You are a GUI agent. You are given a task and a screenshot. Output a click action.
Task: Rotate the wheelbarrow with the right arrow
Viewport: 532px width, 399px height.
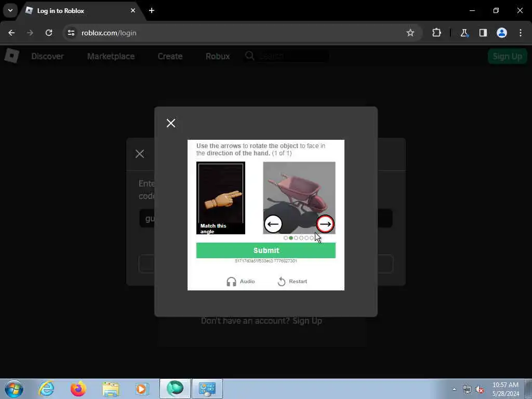click(325, 224)
